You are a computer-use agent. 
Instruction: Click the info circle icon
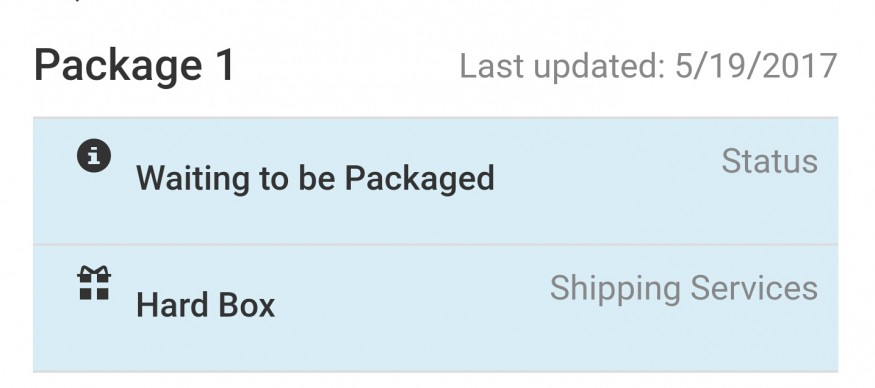(x=94, y=155)
